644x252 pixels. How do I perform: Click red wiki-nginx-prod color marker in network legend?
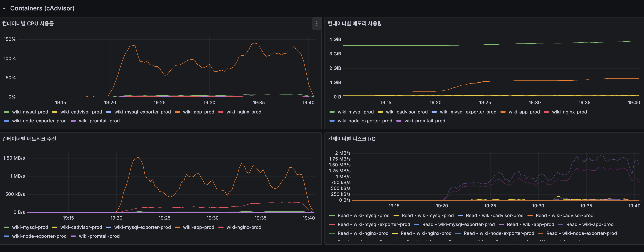click(x=221, y=227)
